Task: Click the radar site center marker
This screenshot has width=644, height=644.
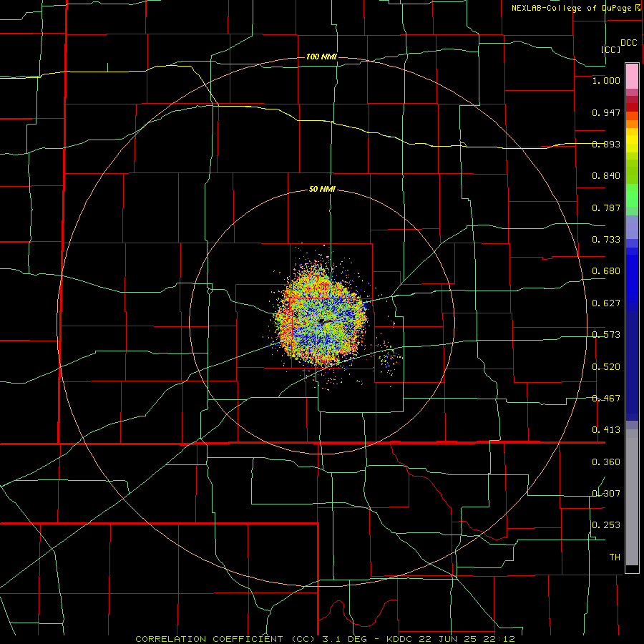Action: [x=322, y=321]
